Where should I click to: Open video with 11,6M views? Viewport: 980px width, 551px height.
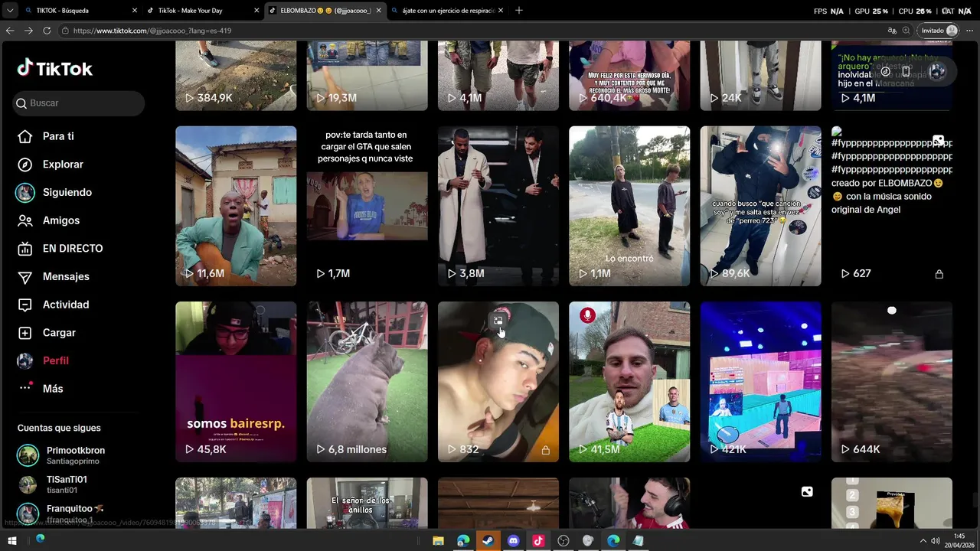[236, 206]
